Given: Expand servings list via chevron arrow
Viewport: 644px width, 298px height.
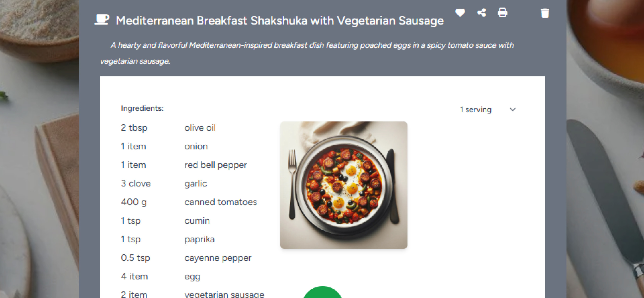Looking at the screenshot, I should click(x=513, y=110).
